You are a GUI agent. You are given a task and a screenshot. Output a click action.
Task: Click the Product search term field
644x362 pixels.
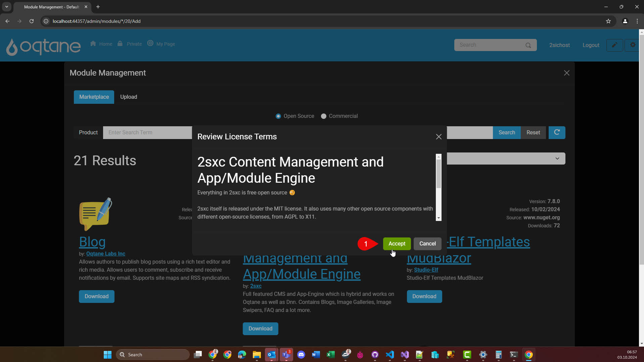(148, 133)
